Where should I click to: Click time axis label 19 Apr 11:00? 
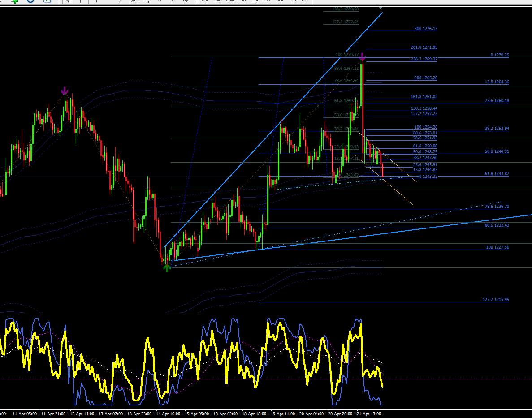coord(283,414)
